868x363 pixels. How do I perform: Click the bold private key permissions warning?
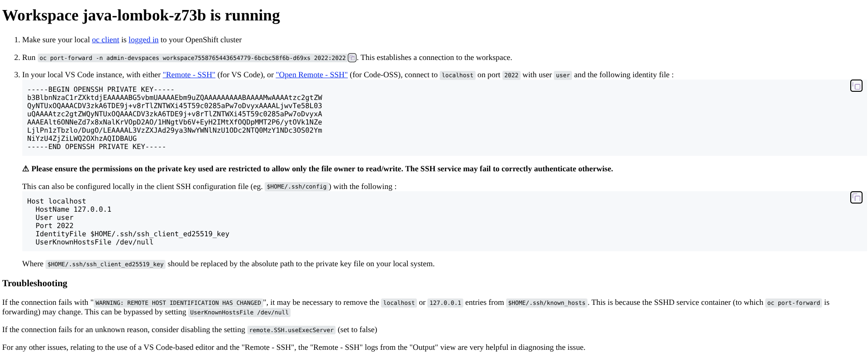(317, 169)
